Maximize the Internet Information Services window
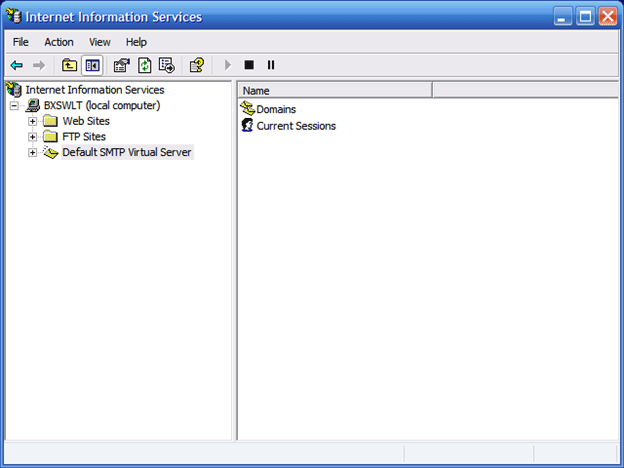This screenshot has height=468, width=624. (585, 16)
